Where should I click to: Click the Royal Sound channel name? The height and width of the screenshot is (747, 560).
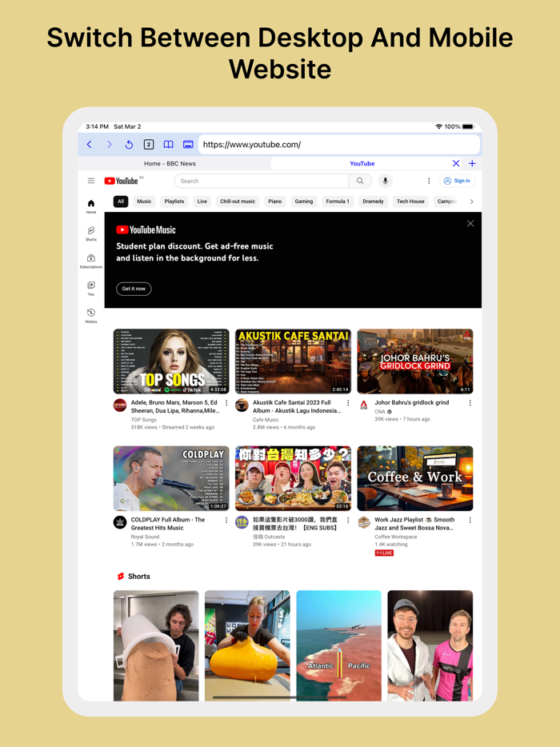tap(145, 537)
